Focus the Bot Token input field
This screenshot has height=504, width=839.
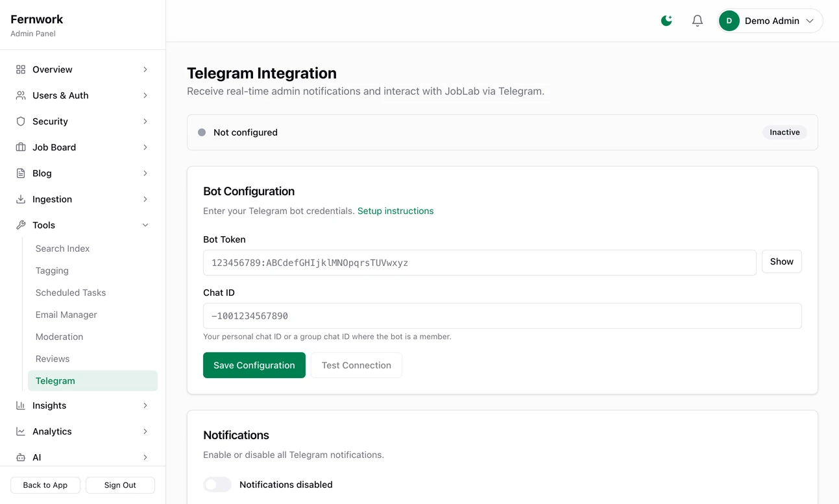click(x=480, y=263)
